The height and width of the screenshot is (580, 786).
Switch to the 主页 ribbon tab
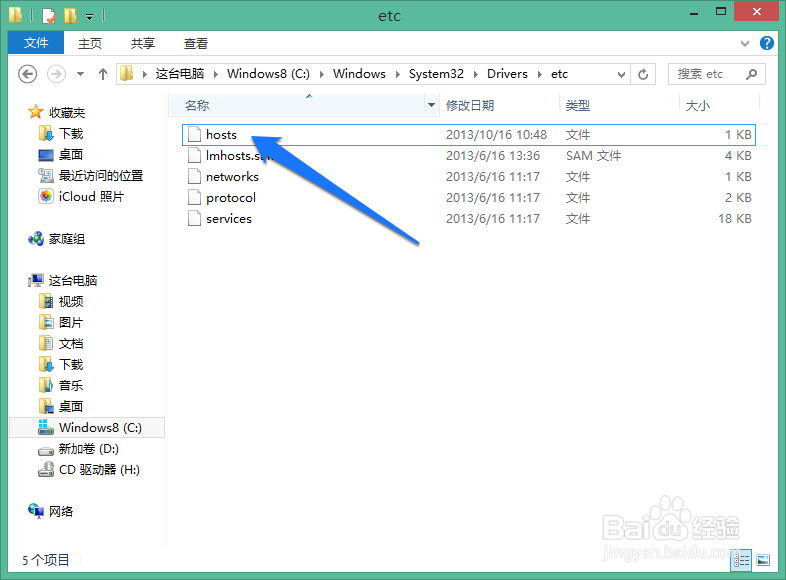point(90,44)
